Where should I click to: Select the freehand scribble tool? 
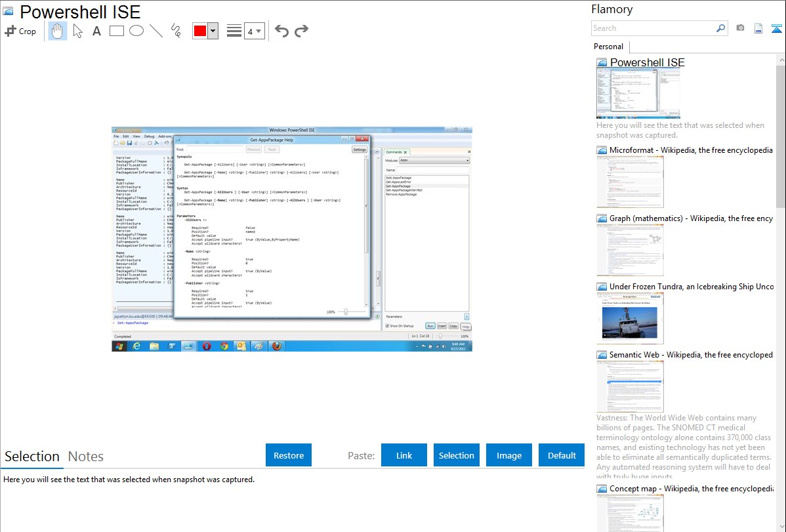point(176,31)
